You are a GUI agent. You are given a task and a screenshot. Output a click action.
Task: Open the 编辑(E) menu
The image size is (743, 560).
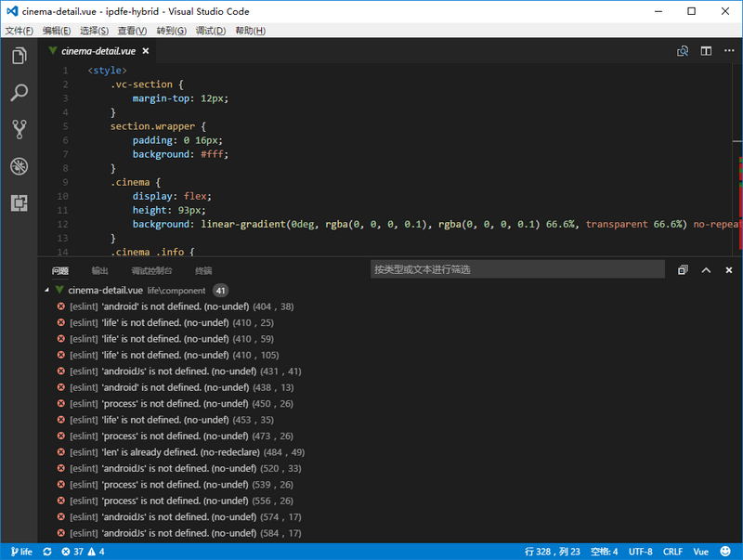click(57, 31)
